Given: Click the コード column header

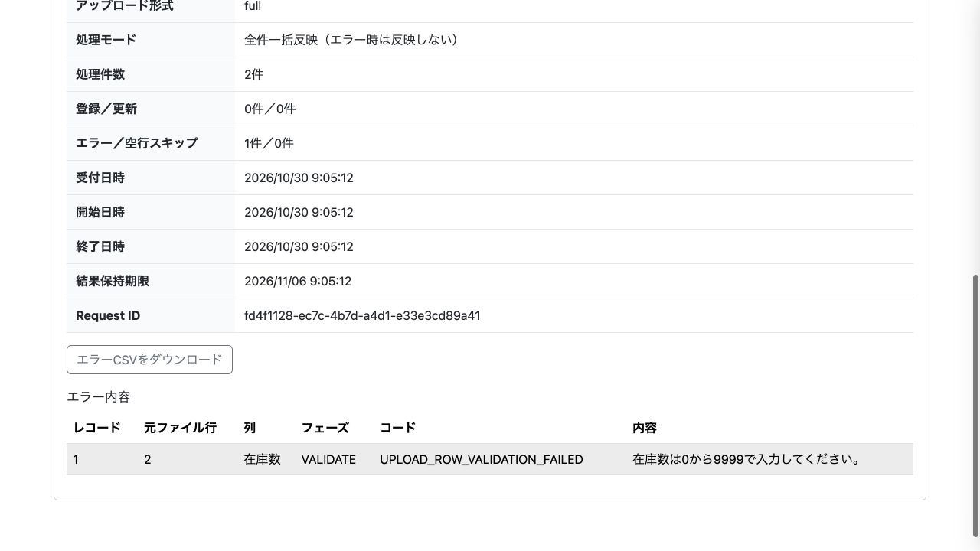Looking at the screenshot, I should click(x=398, y=428).
